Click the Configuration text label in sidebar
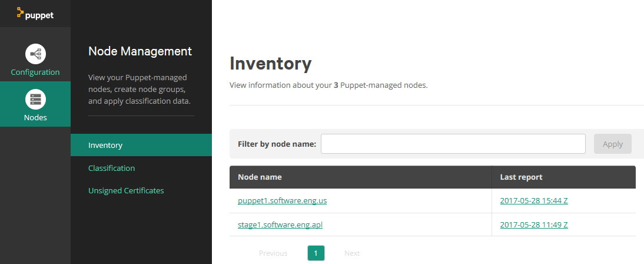This screenshot has height=264, width=644. tap(35, 72)
